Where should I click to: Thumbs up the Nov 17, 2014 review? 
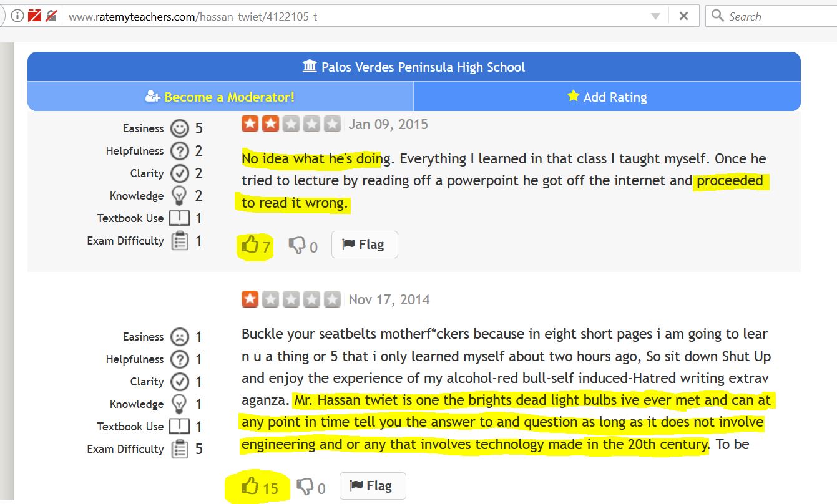pos(250,486)
